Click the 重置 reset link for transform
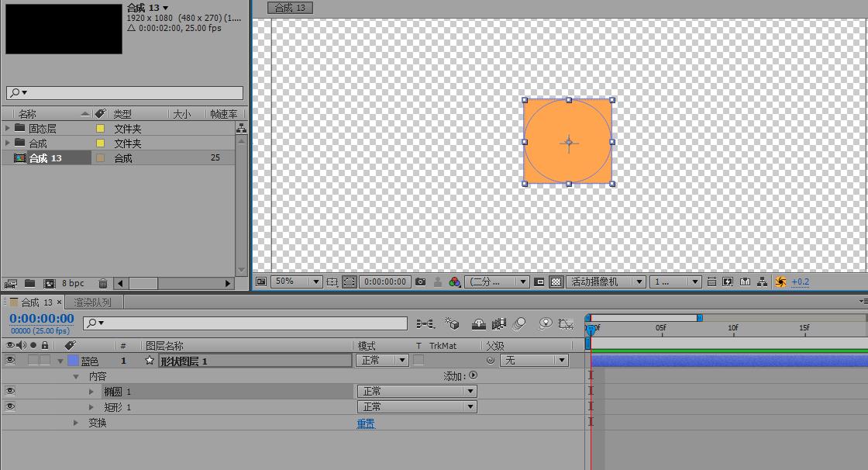 (366, 423)
